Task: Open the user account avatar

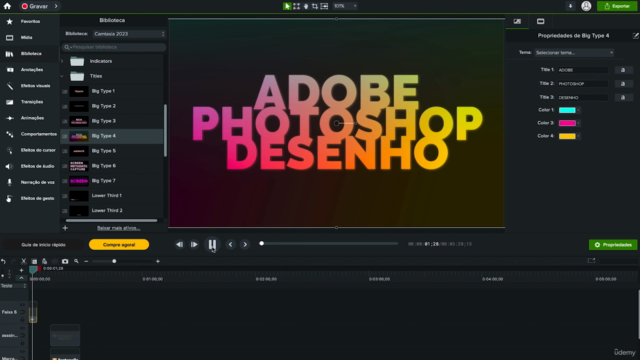Action: point(586,6)
